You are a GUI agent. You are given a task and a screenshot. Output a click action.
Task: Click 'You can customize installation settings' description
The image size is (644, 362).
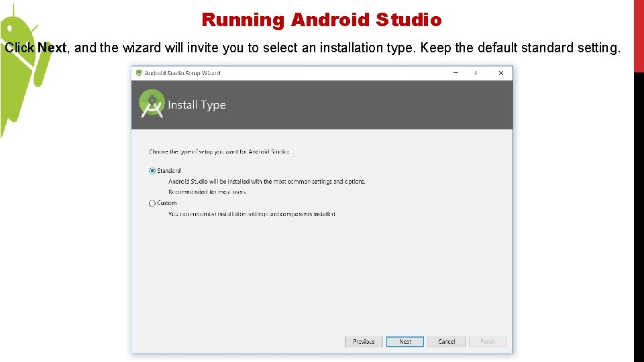click(x=252, y=214)
